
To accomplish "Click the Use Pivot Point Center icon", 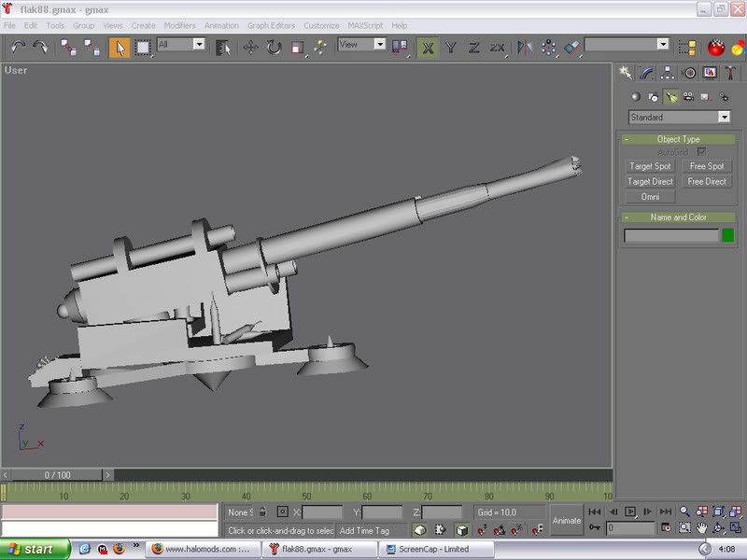I will click(x=400, y=48).
